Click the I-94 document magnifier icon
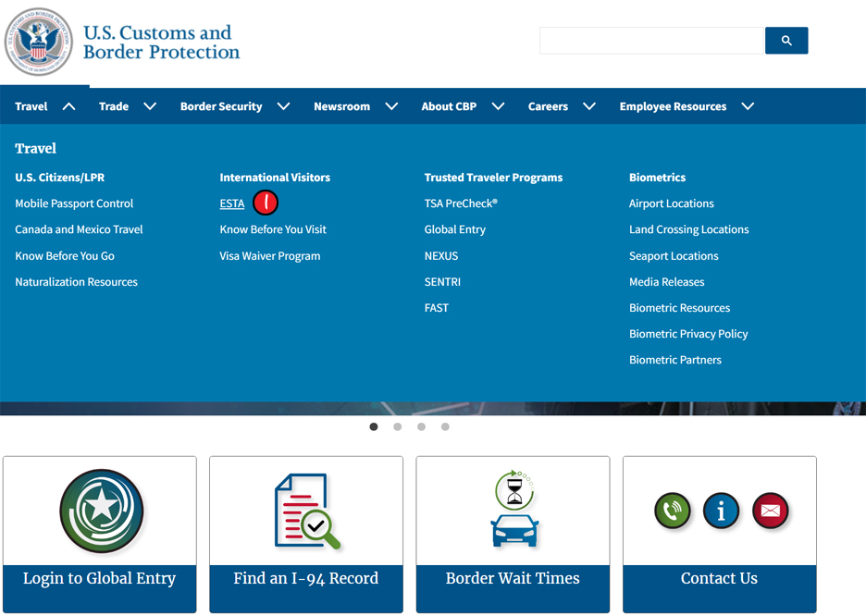The height and width of the screenshot is (616, 866). (x=307, y=511)
